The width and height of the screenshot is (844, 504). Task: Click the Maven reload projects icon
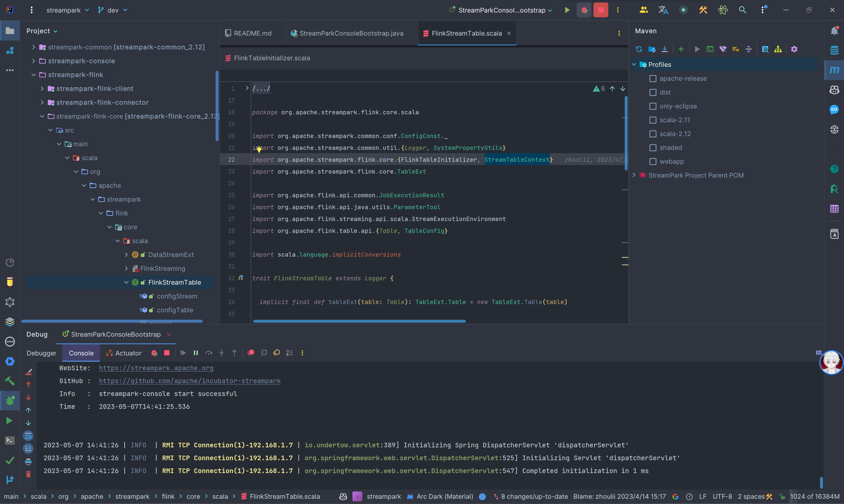pyautogui.click(x=639, y=49)
